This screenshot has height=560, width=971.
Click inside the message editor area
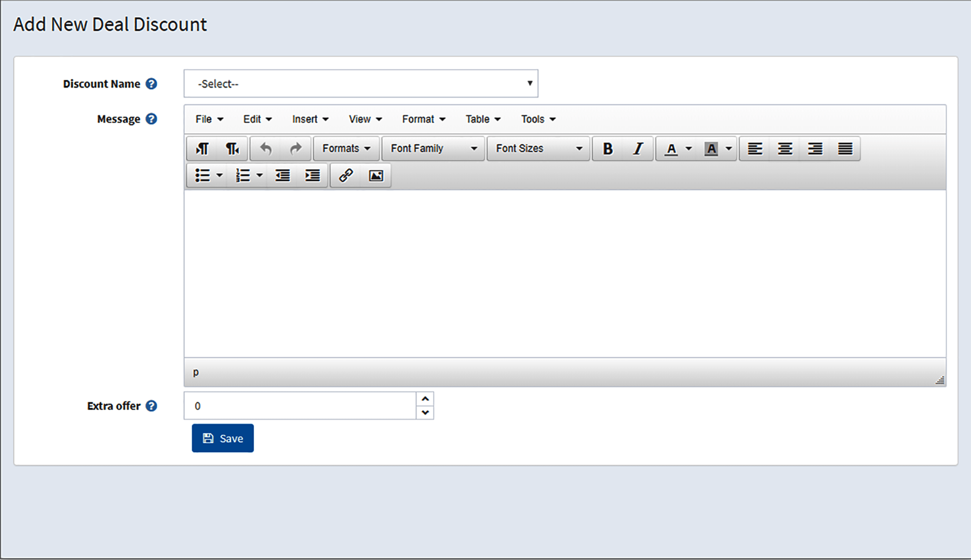coord(565,274)
